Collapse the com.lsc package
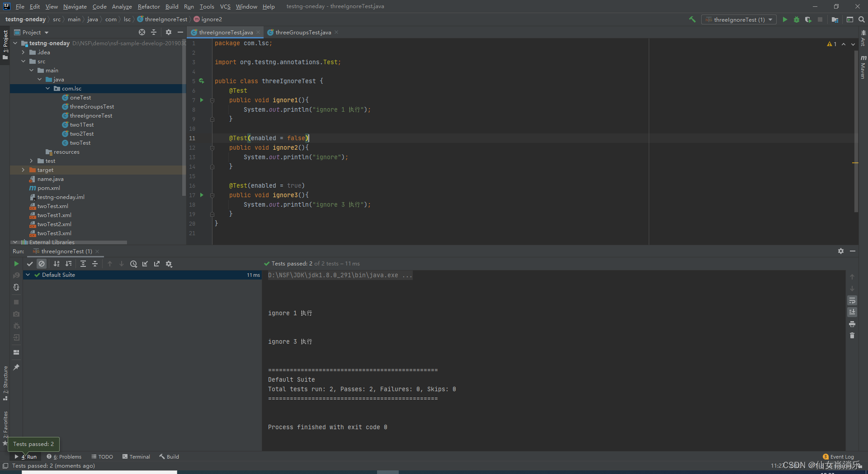 click(x=47, y=88)
